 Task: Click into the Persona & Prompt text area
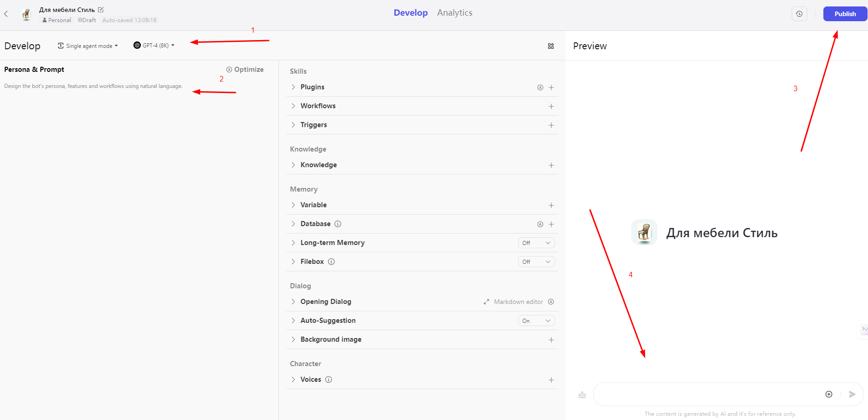[x=139, y=249]
